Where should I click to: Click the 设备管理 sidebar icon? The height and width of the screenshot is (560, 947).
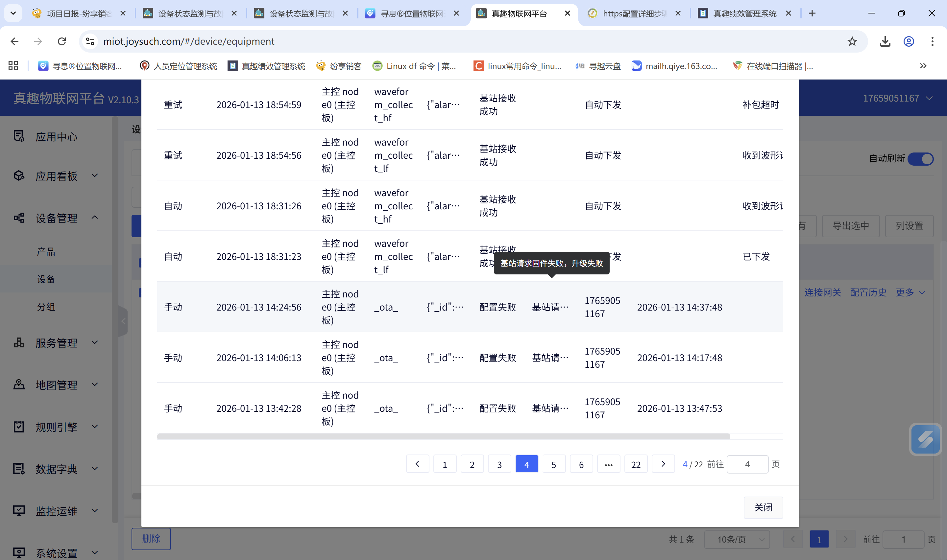19,218
